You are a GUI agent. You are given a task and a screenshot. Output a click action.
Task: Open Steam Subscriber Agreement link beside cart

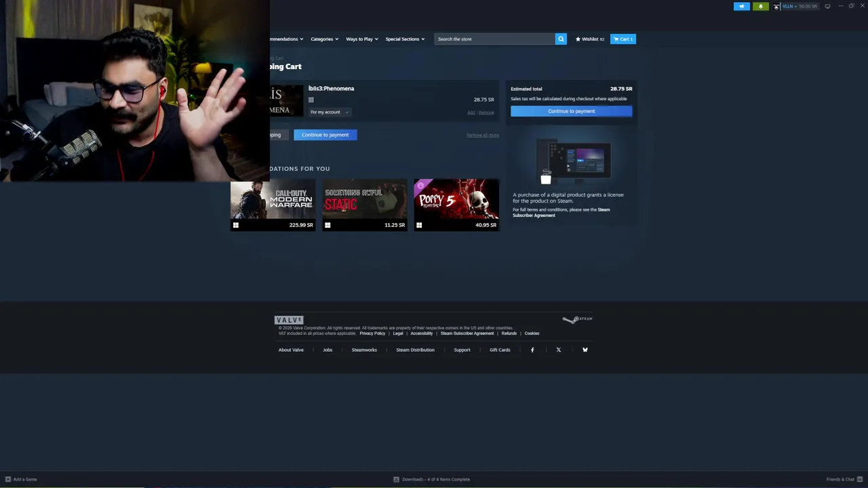click(561, 213)
